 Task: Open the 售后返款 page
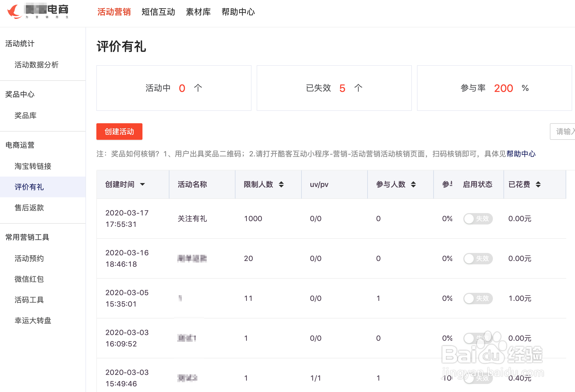coord(29,208)
